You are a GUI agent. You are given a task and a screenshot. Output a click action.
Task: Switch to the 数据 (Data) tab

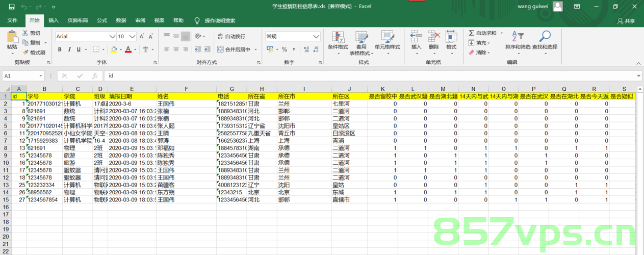(x=121, y=21)
